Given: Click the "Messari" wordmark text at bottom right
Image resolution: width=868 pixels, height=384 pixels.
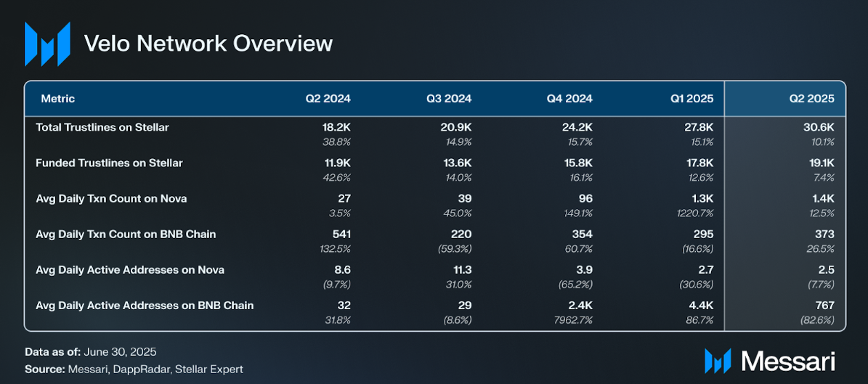Looking at the screenshot, I should 787,361.
